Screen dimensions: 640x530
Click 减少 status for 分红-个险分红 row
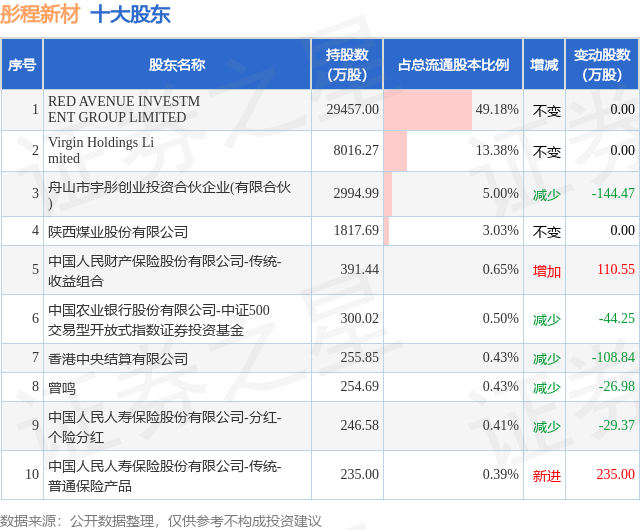(x=547, y=427)
